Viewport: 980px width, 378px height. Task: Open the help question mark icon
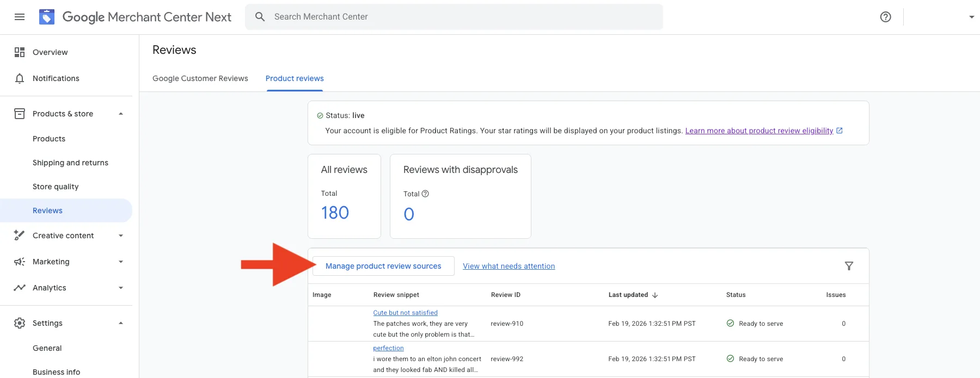pos(886,17)
